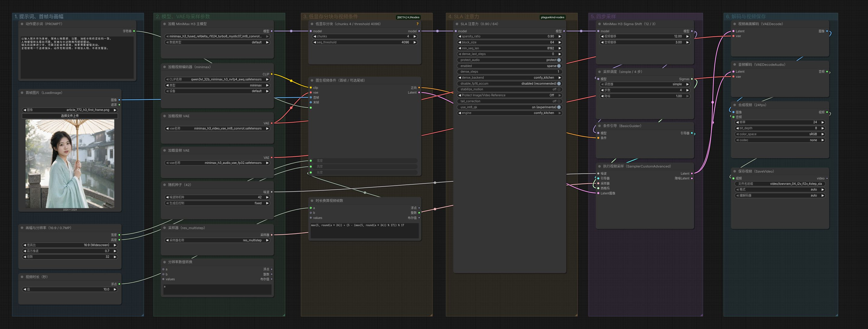Increase 视频时长 值 10.0 with right arrow
Image resolution: width=868 pixels, height=329 pixels.
[115, 289]
